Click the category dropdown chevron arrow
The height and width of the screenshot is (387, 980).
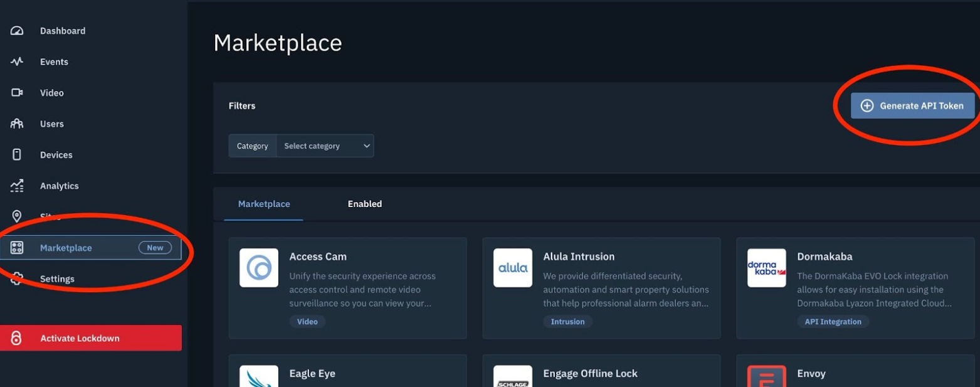point(367,146)
